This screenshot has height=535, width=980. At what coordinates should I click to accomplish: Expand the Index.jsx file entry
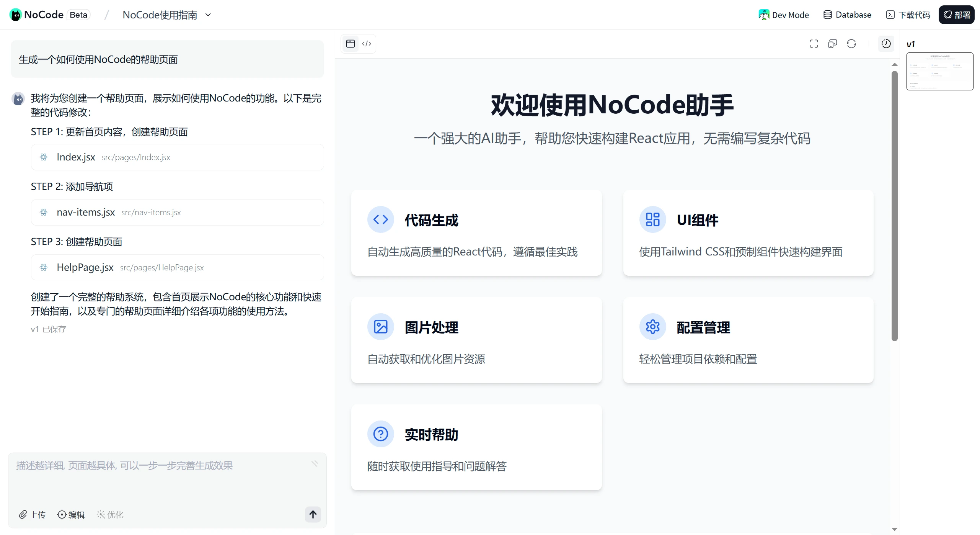[177, 157]
